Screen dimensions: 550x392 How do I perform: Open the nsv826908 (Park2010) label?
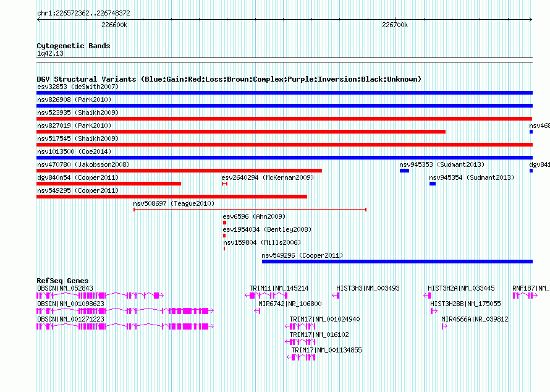coord(74,100)
